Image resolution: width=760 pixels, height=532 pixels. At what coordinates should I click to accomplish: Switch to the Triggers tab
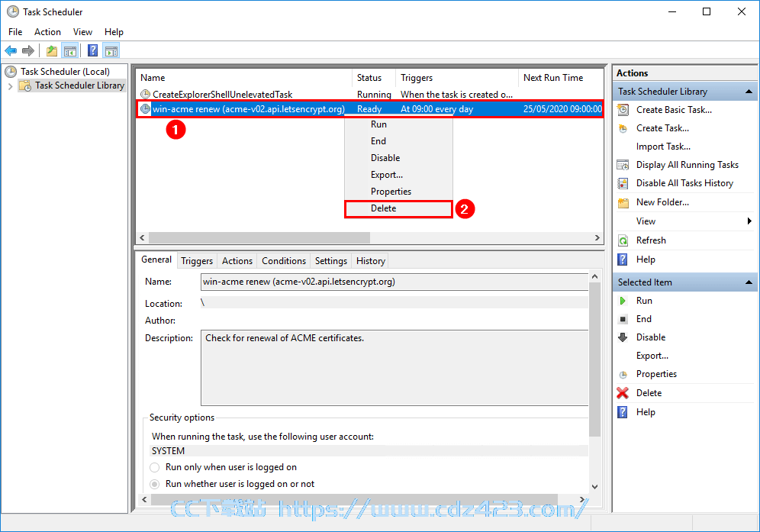(x=197, y=261)
